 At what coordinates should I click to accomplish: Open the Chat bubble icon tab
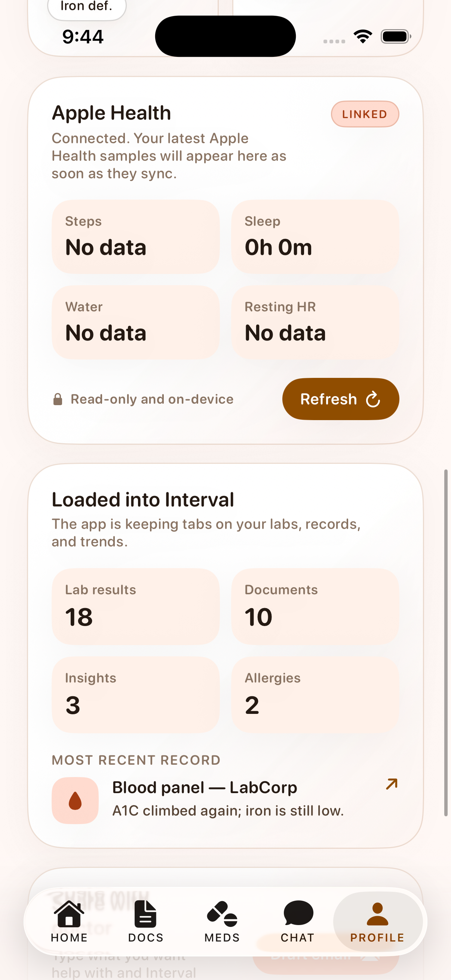point(298,913)
